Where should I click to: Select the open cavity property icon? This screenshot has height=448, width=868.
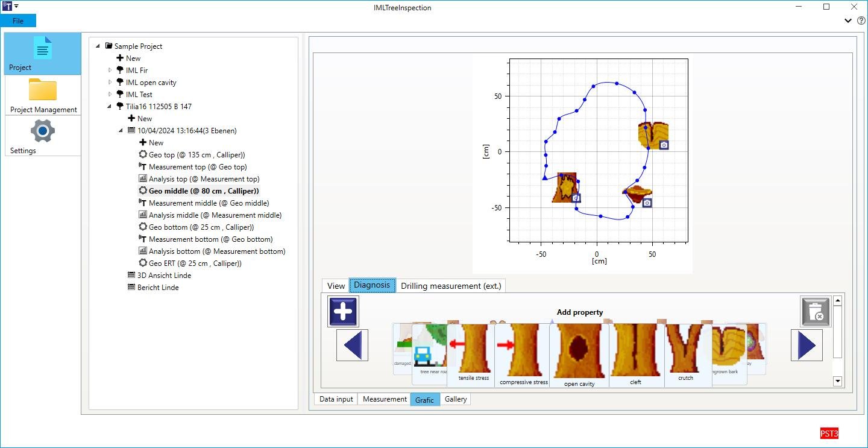coord(579,355)
